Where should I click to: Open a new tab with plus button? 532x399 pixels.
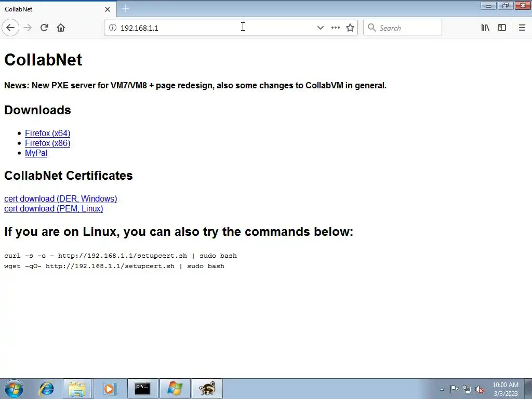[x=125, y=8]
